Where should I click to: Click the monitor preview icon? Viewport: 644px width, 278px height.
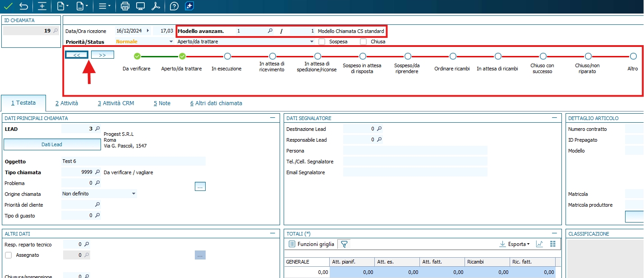[x=140, y=6]
